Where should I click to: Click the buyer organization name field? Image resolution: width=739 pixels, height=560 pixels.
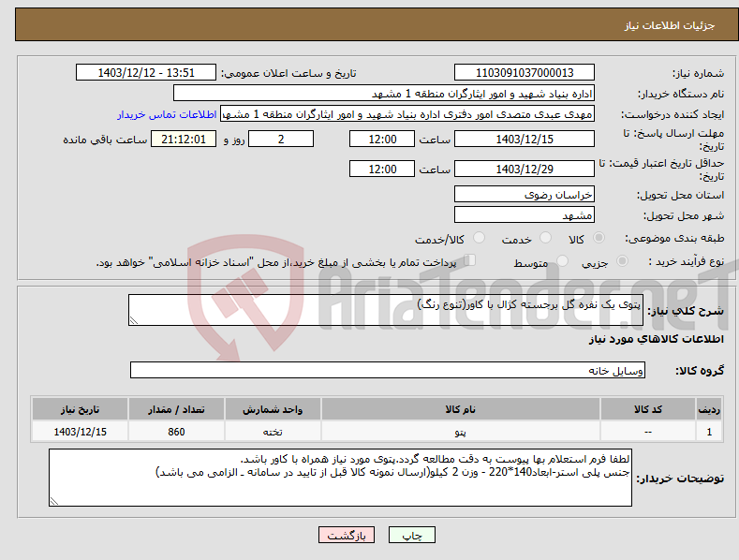(x=384, y=94)
